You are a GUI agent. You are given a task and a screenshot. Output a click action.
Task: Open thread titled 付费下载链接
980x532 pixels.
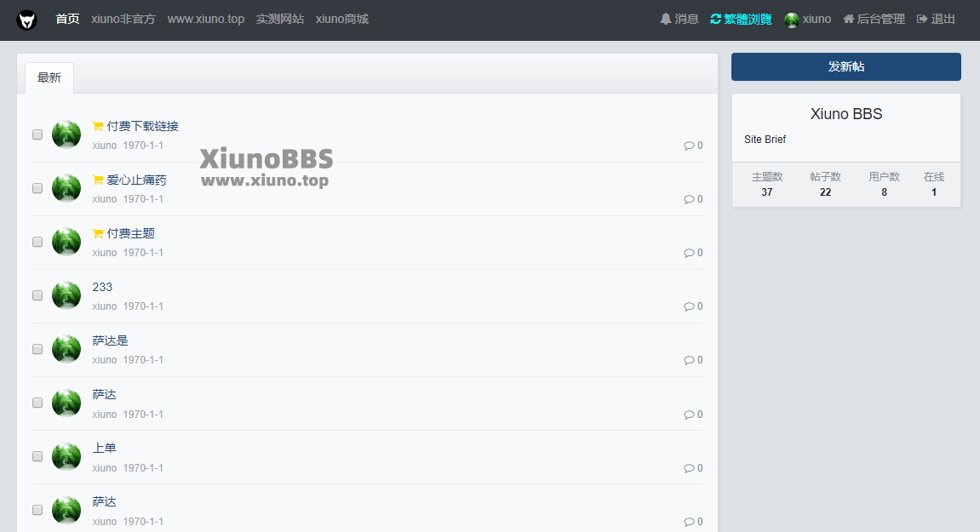point(142,126)
